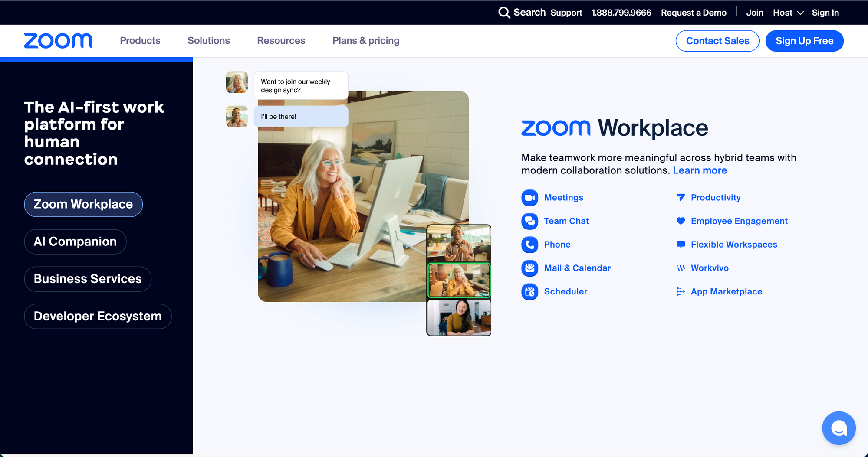Viewport: 868px width, 457px height.
Task: Click the 1.888.799.9666 phone number
Action: (x=621, y=13)
